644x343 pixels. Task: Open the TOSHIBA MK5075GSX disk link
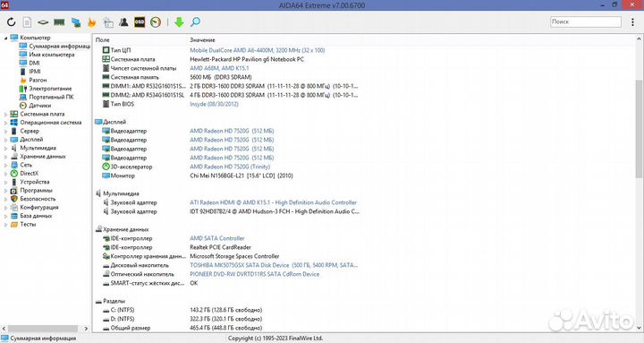[x=274, y=265]
